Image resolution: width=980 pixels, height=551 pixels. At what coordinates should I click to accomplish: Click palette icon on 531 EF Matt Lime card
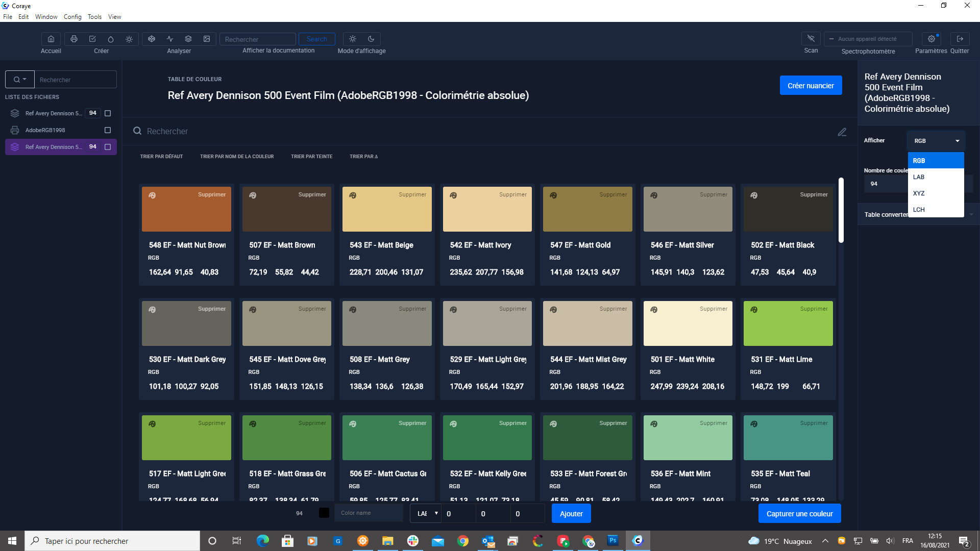click(x=754, y=310)
